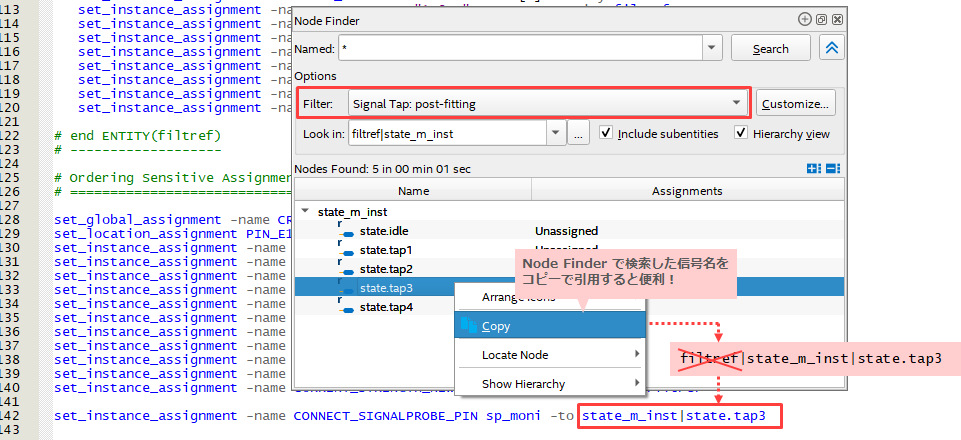Toggle Include subentities checkbox

606,133
